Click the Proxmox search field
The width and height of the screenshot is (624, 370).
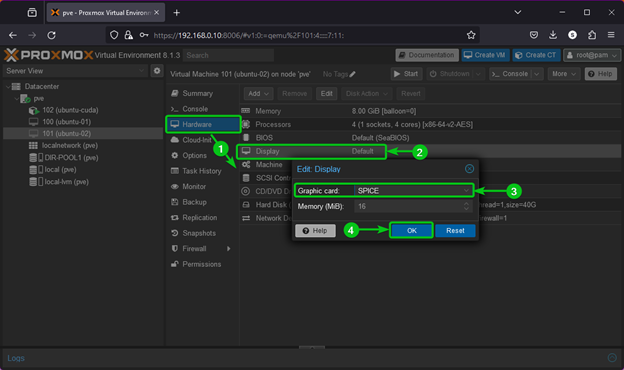pos(228,55)
